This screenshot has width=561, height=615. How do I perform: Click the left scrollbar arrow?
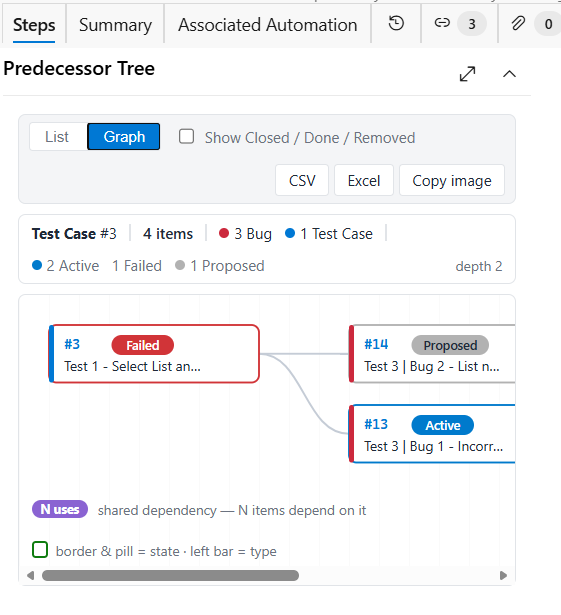coord(30,575)
